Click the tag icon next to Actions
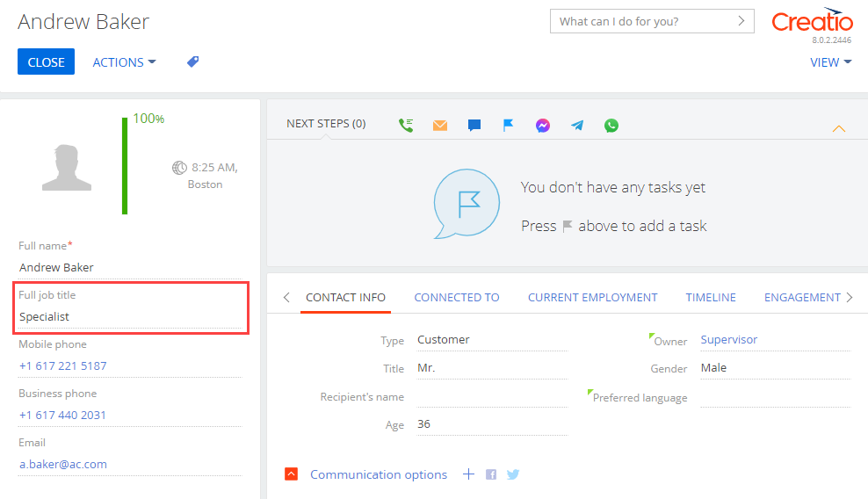868x499 pixels. [x=192, y=62]
